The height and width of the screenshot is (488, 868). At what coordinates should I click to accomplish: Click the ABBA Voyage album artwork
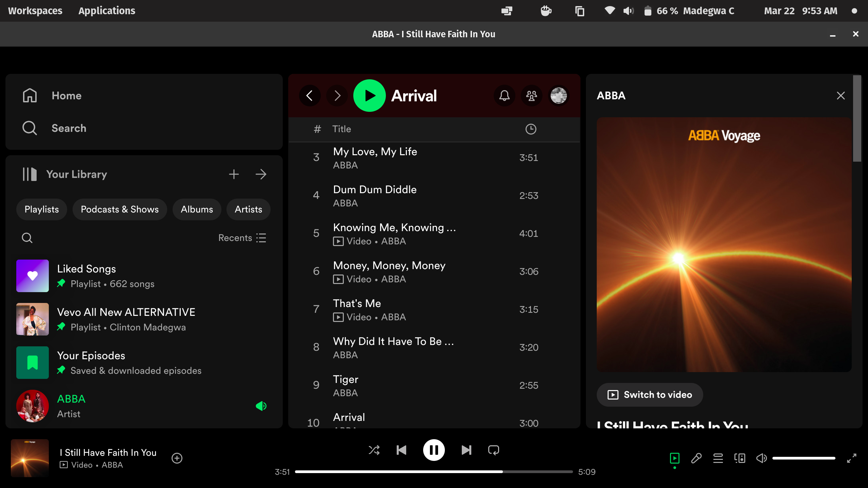click(724, 245)
